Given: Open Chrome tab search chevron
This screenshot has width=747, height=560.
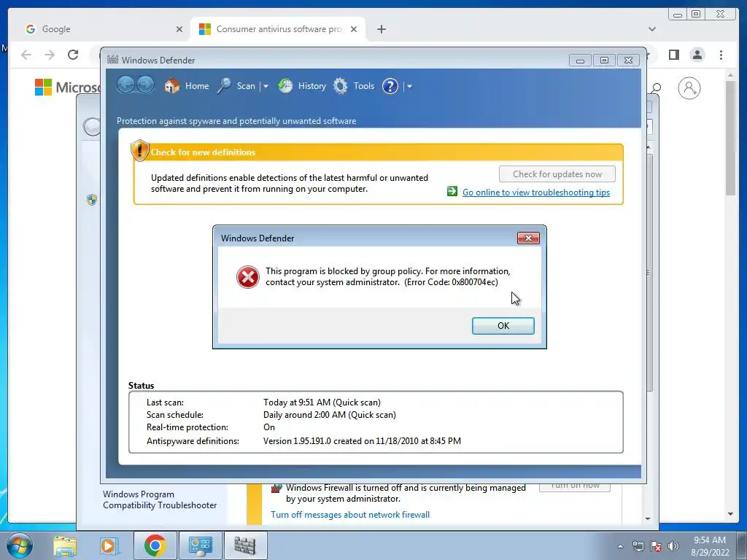Looking at the screenshot, I should tap(652, 29).
